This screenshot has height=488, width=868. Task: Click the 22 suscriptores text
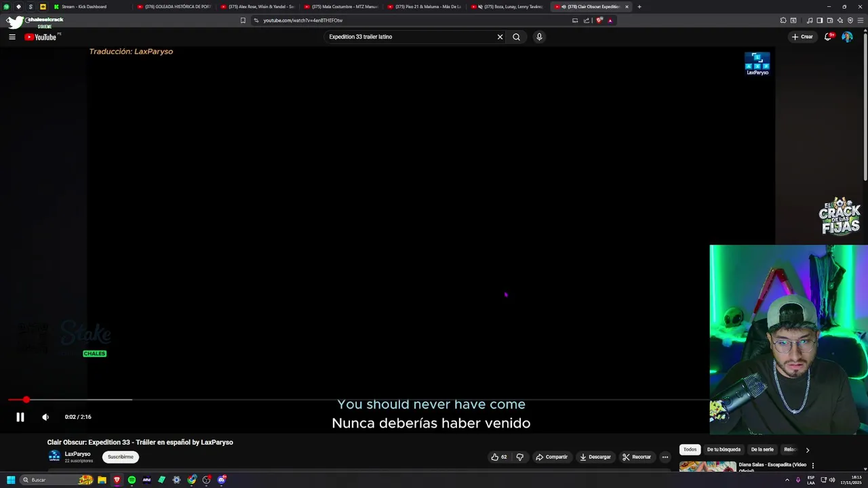79,461
